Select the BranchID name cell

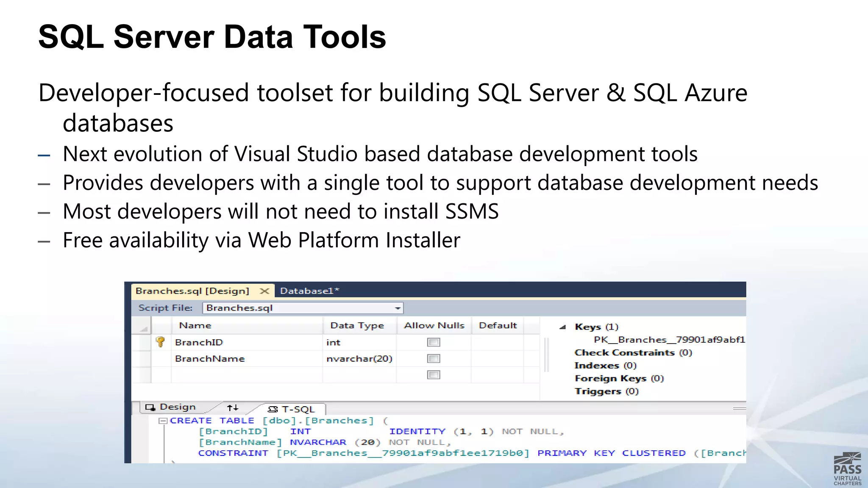pyautogui.click(x=248, y=342)
